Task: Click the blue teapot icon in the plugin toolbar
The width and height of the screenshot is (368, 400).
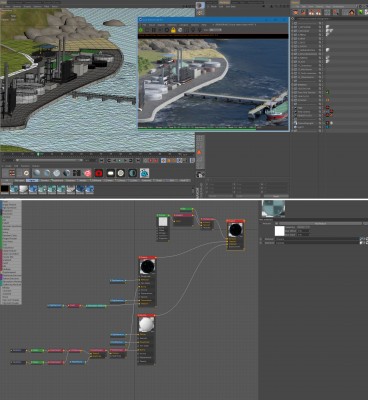Action: (144, 173)
